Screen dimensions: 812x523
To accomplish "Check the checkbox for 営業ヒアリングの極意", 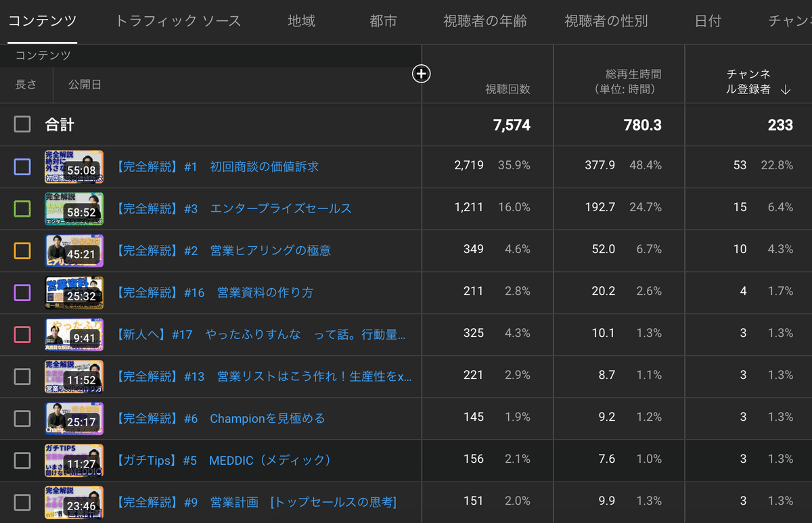I will pos(22,250).
